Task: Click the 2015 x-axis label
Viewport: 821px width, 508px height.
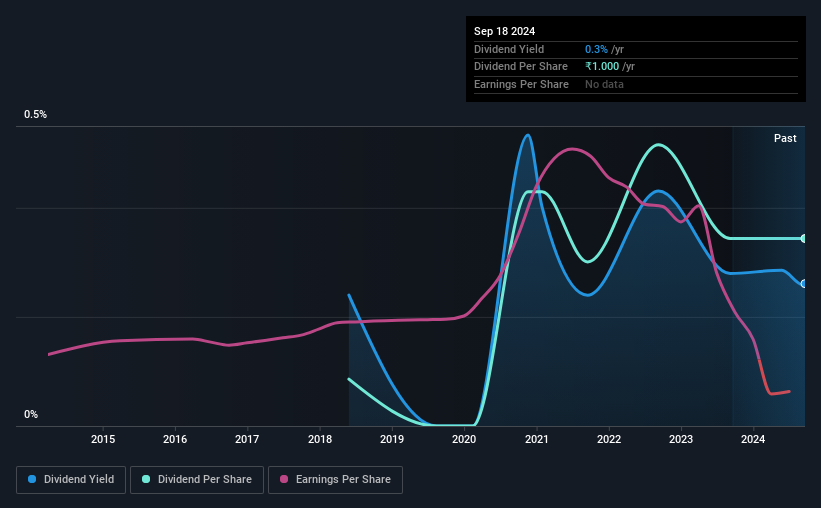Action: (103, 439)
